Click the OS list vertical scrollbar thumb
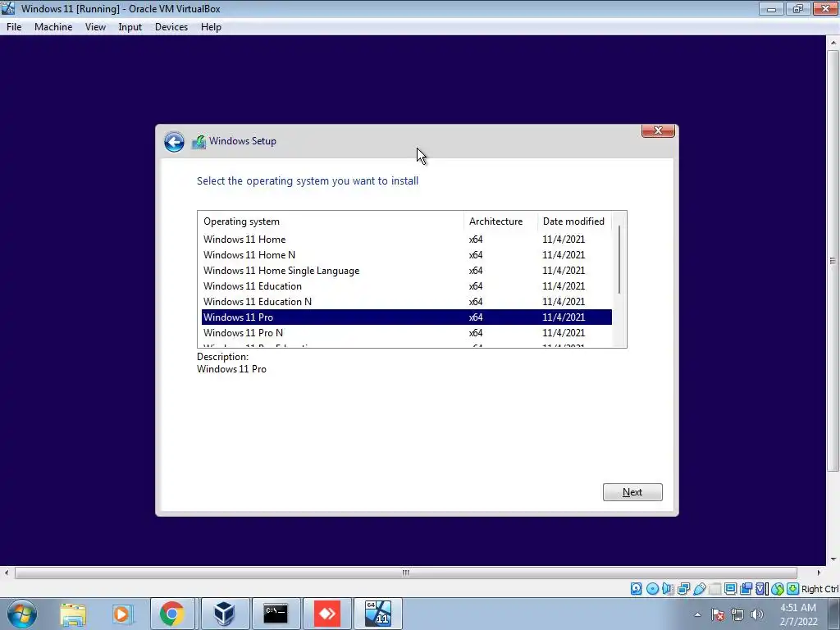 [619, 260]
